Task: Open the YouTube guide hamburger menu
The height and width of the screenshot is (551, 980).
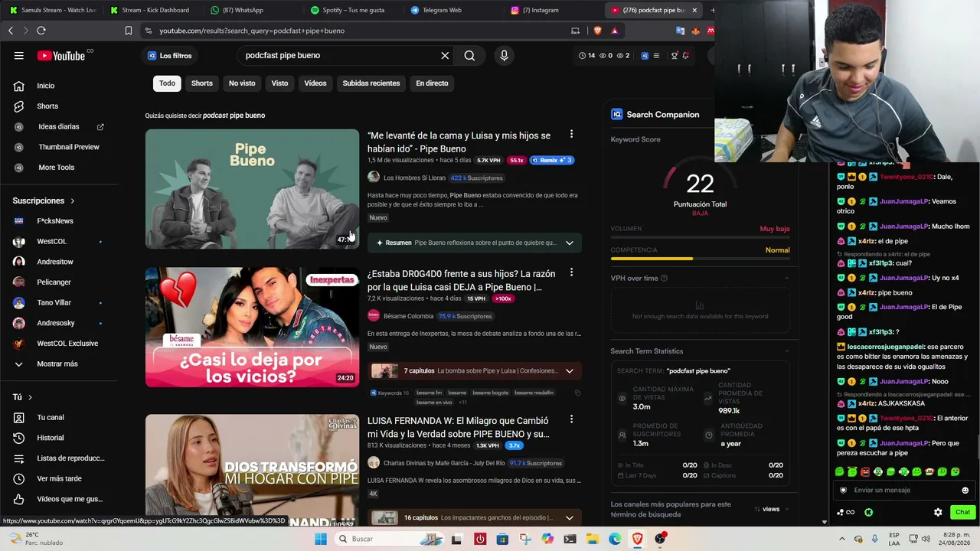Action: pos(18,55)
